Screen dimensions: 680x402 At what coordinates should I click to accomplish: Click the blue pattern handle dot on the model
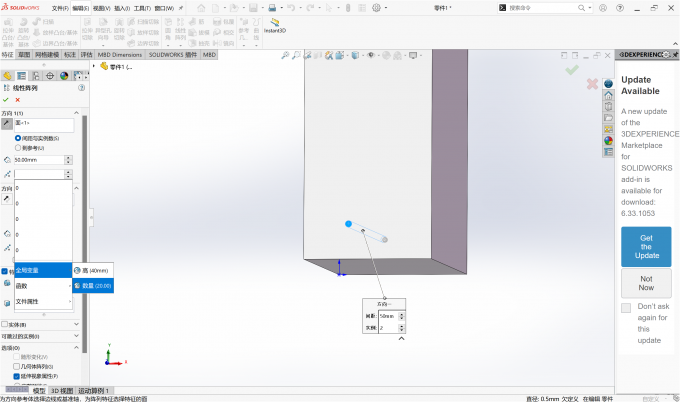pos(348,224)
